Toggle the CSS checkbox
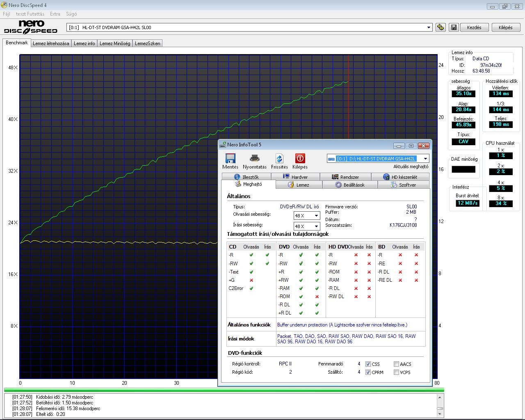 click(368, 364)
